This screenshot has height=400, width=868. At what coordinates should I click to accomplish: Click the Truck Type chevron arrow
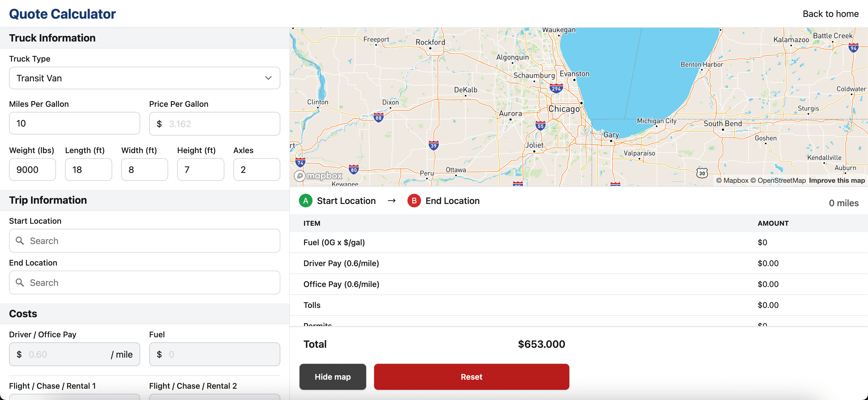click(268, 78)
